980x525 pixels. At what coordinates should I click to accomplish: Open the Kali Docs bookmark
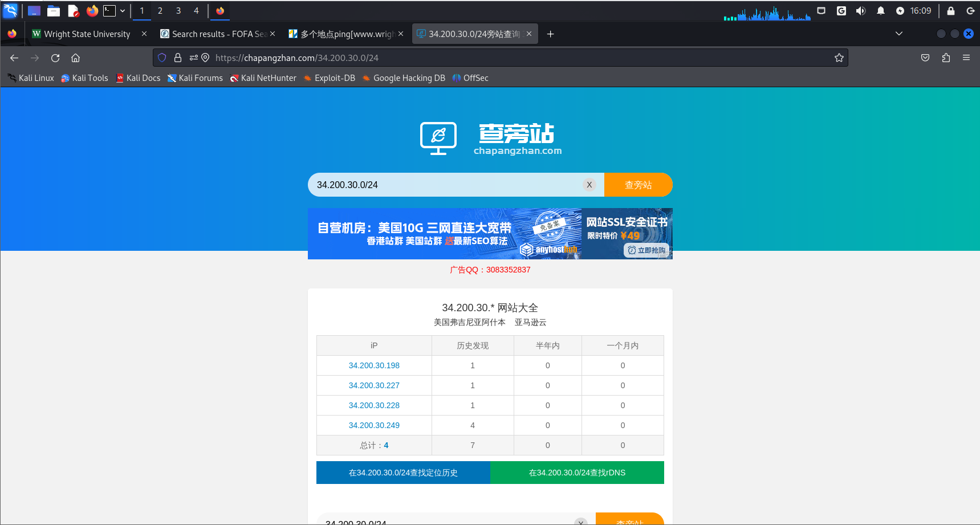[138, 78]
